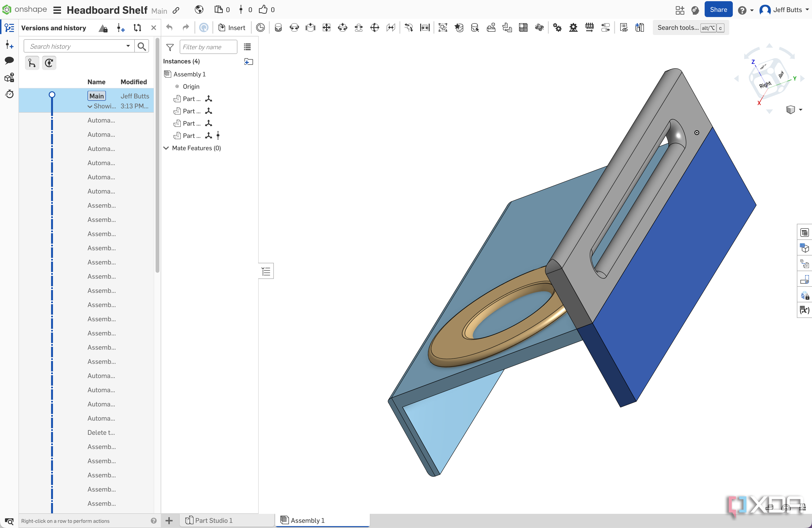Image resolution: width=812 pixels, height=528 pixels.
Task: Toggle the Versions and history sidebar icon
Action: tap(9, 28)
